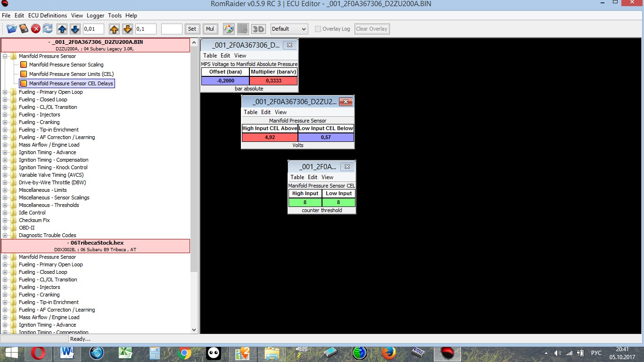Click the Opera icon in taskbar
Image resolution: width=644 pixels, height=362 pixels.
click(x=38, y=353)
